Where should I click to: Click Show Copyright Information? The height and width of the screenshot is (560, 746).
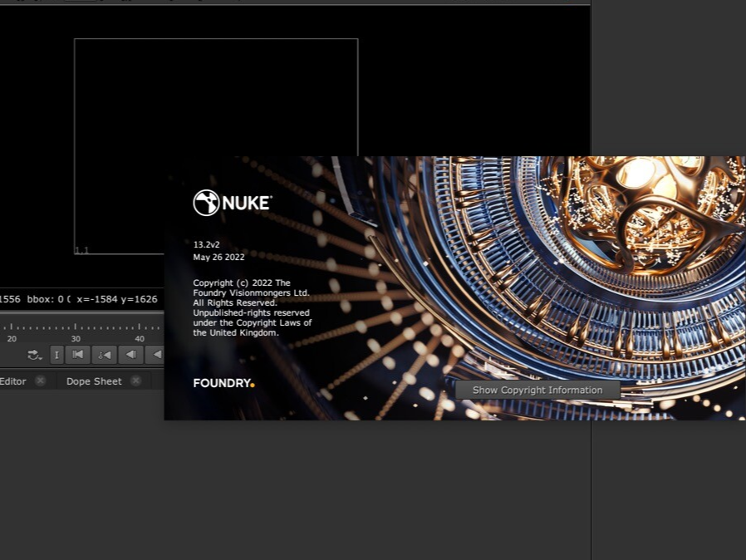coord(537,390)
